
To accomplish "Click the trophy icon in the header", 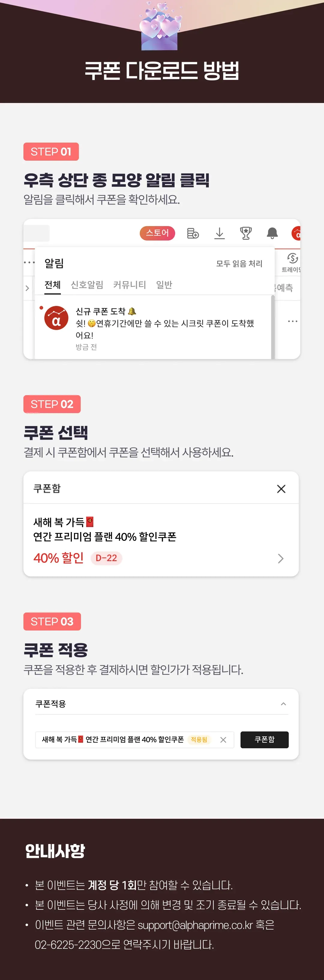I will pyautogui.click(x=246, y=233).
